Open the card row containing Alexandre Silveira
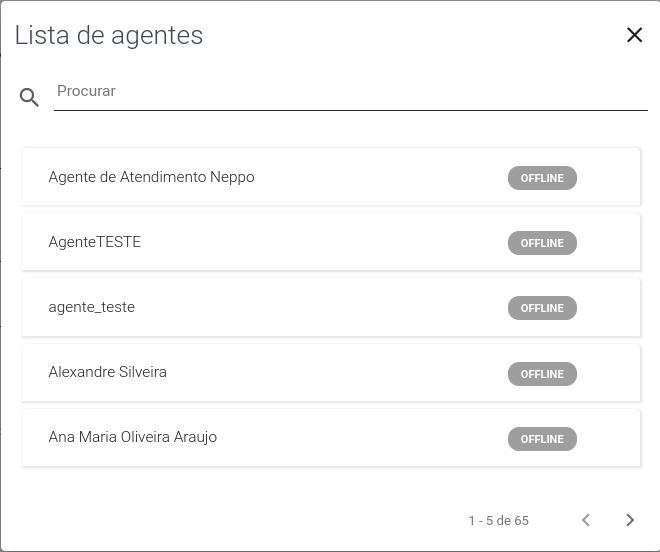The width and height of the screenshot is (660, 552). tap(331, 373)
